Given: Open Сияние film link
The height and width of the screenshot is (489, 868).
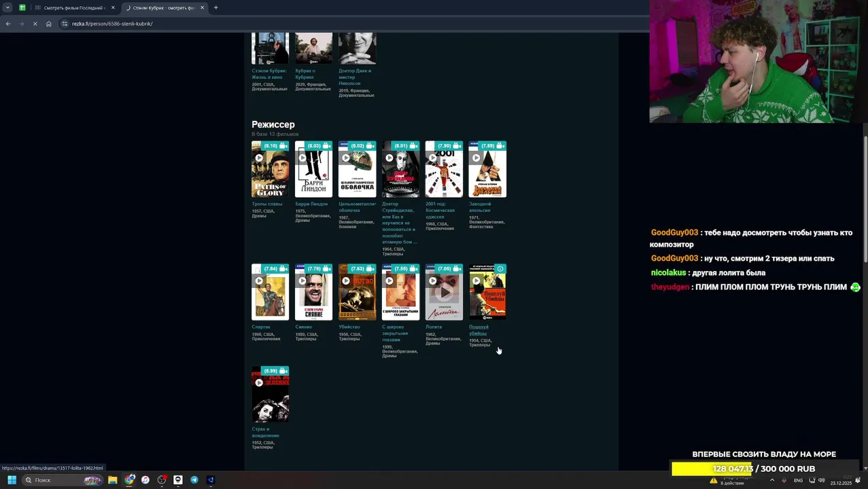Looking at the screenshot, I should point(304,327).
